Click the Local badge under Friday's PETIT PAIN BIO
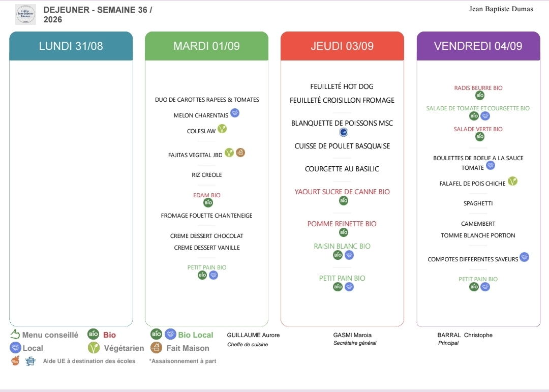 click(x=485, y=287)
